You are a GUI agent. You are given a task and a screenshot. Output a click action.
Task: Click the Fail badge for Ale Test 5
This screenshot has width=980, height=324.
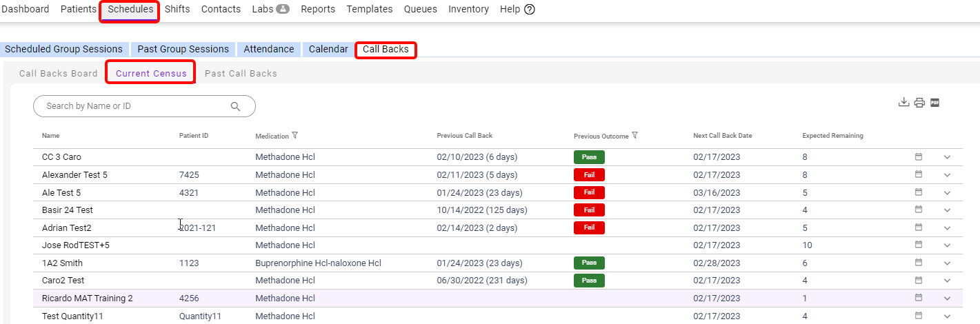(x=589, y=192)
